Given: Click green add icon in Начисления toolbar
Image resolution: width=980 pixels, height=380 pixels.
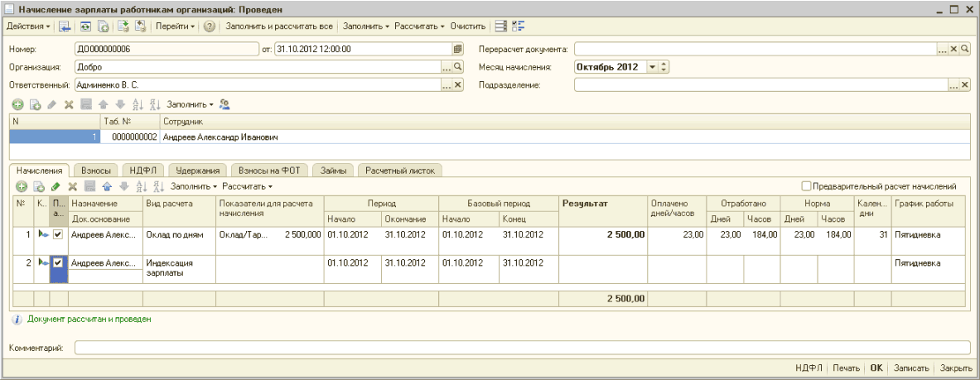Looking at the screenshot, I should click(x=22, y=186).
